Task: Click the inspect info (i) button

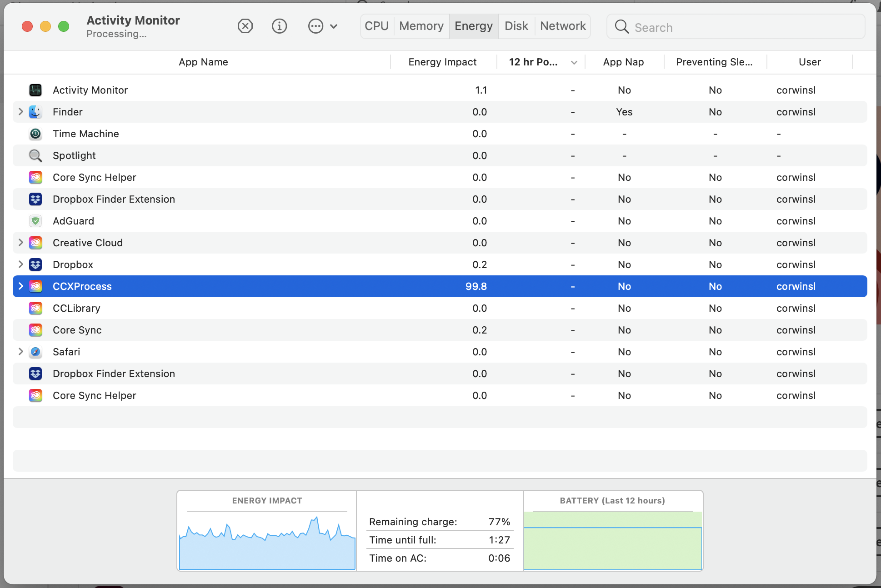Action: [279, 26]
